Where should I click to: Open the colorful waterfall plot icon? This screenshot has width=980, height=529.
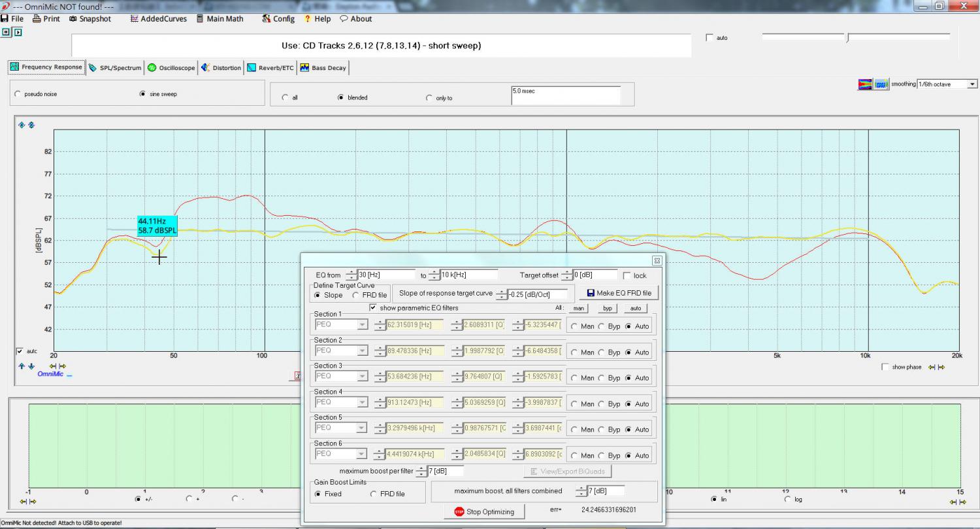coord(865,84)
